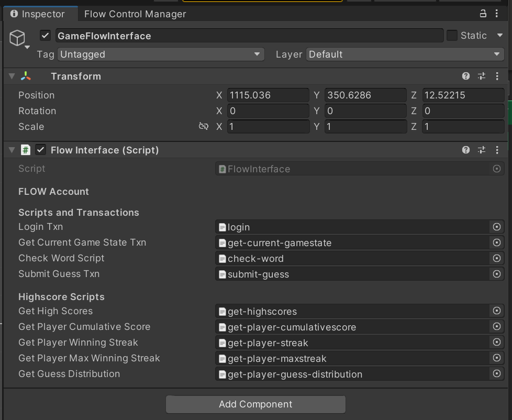Screen dimensions: 512x420
Task: Open the Transform three-dot menu
Action: pos(497,76)
